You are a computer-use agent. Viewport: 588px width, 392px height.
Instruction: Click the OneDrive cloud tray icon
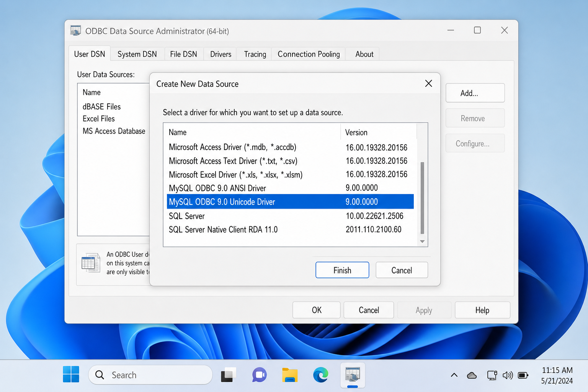[472, 375]
